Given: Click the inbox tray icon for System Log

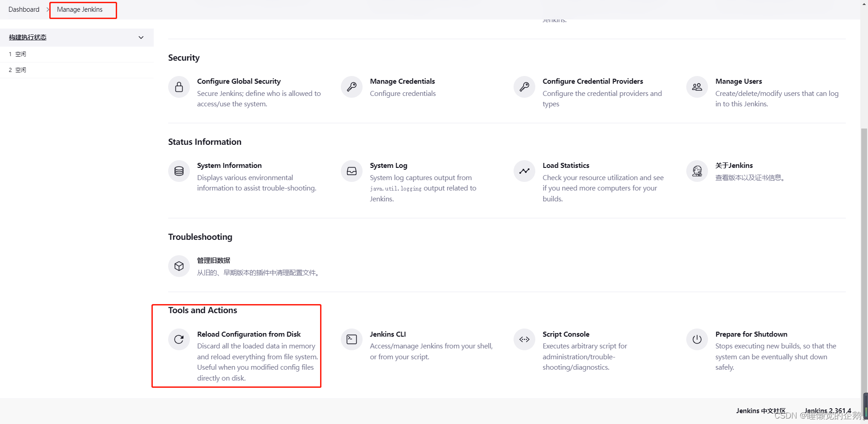Looking at the screenshot, I should coord(352,171).
